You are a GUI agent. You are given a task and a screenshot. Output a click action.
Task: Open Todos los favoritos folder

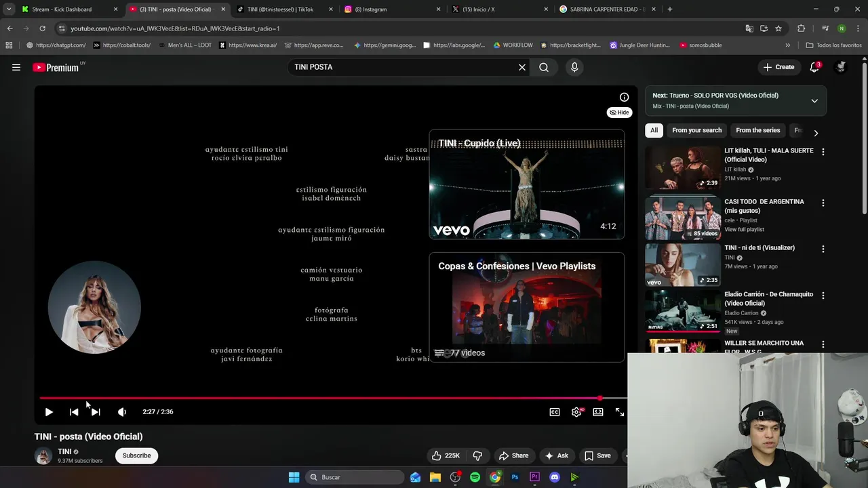833,45
